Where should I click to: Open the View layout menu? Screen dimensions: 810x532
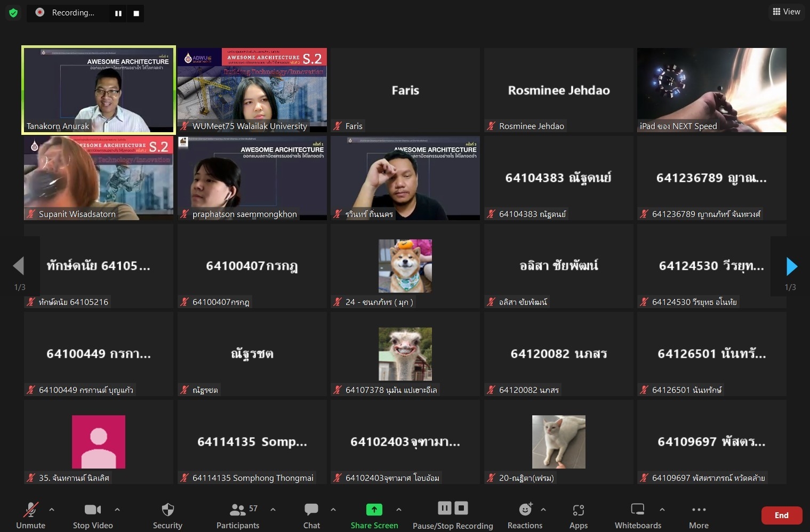coord(787,12)
